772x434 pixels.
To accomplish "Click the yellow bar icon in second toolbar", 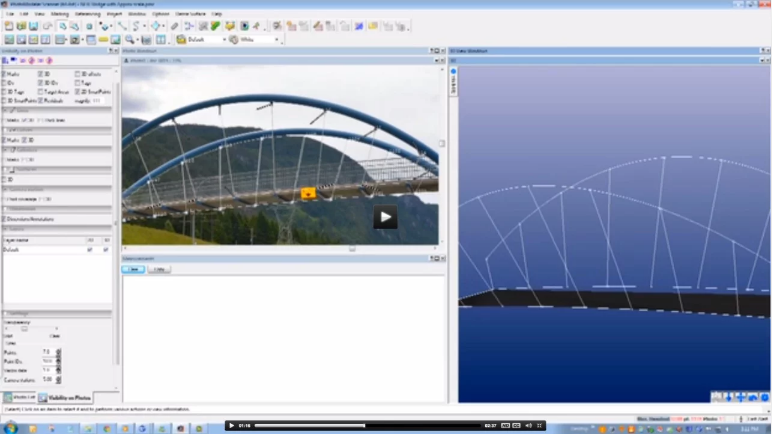I will point(103,39).
